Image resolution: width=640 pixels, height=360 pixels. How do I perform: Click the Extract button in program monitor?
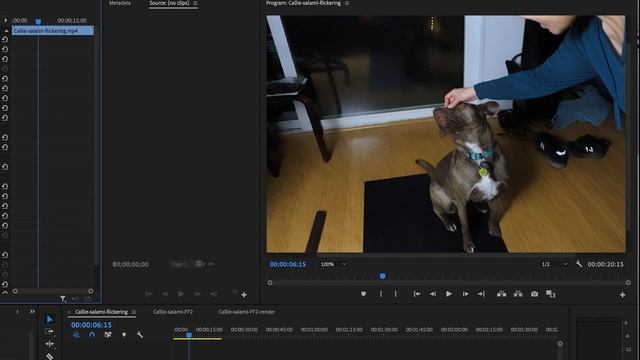518,294
